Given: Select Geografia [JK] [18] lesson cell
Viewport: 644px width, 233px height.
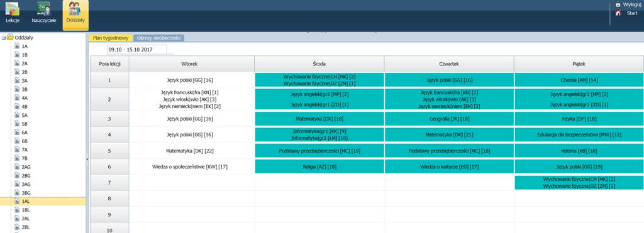Looking at the screenshot, I should (x=449, y=119).
